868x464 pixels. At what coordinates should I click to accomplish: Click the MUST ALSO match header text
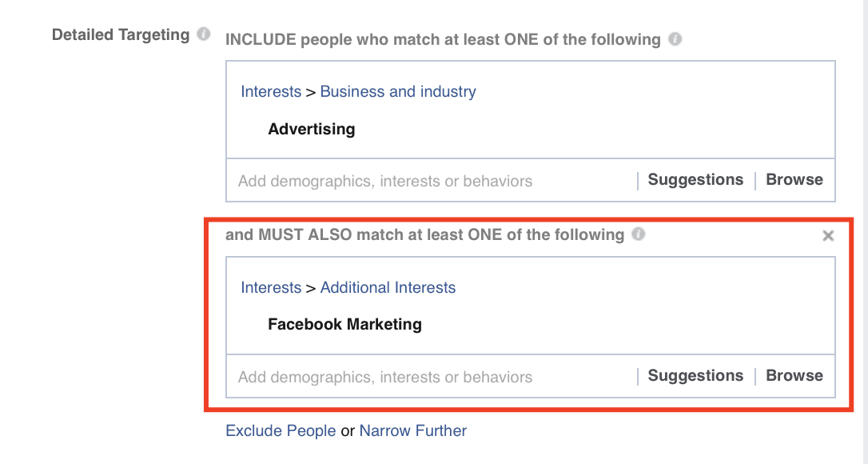click(424, 234)
